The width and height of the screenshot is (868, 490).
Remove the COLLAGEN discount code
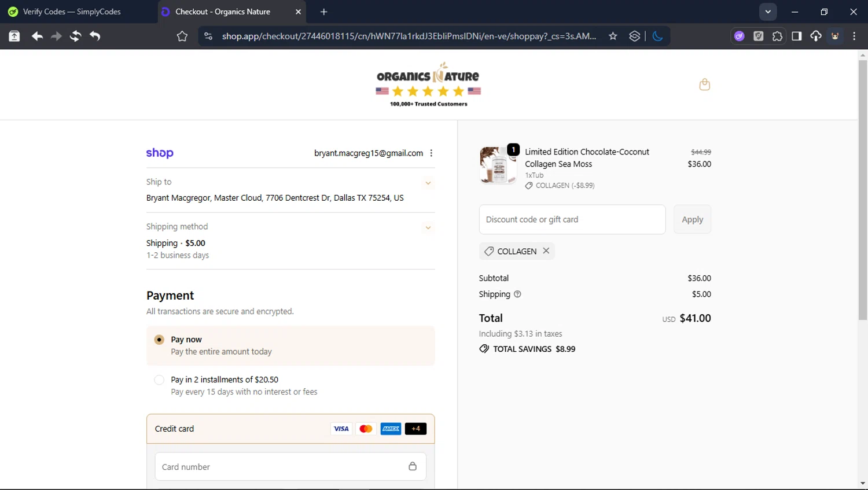pos(546,251)
